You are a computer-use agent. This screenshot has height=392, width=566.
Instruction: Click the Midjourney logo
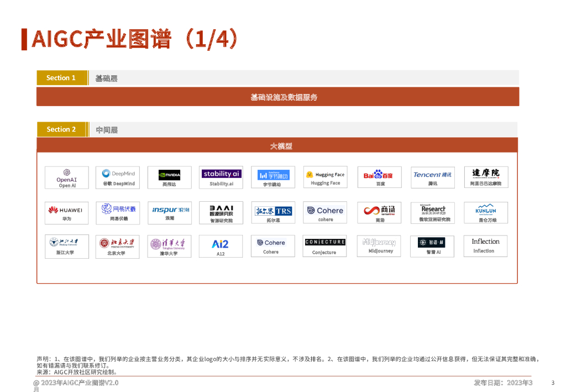379,243
